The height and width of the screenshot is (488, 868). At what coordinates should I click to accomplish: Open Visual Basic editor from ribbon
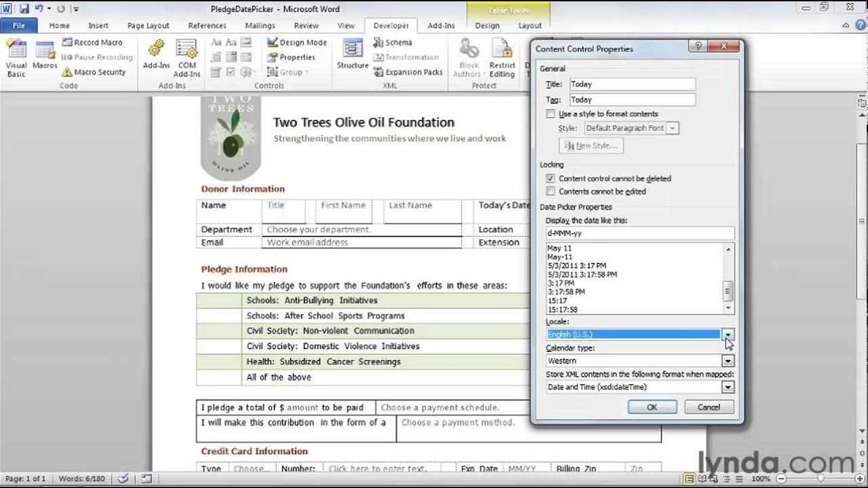point(16,58)
